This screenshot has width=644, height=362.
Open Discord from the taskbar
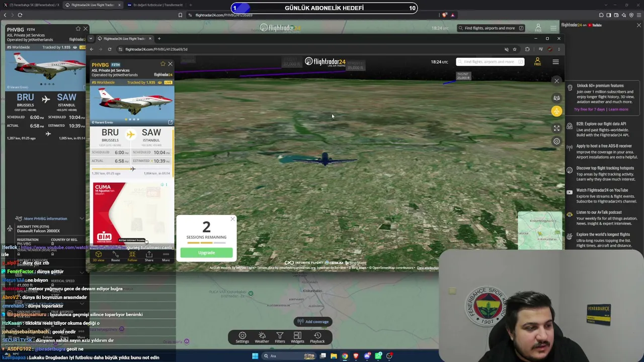pyautogui.click(x=367, y=356)
